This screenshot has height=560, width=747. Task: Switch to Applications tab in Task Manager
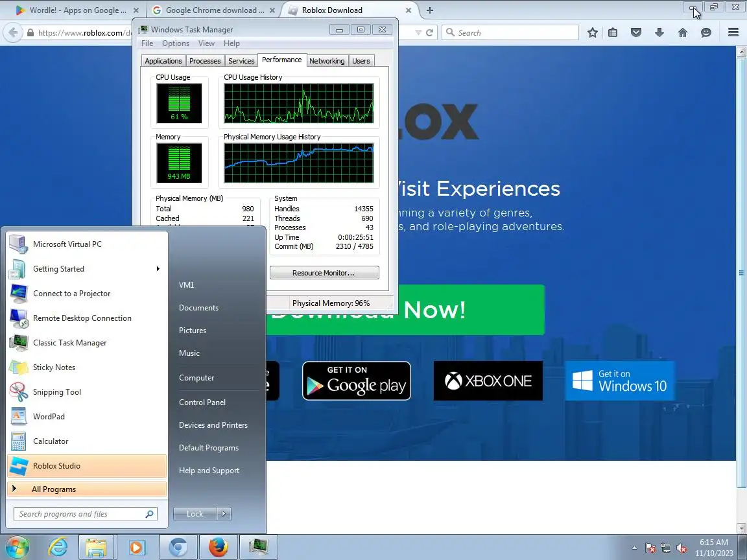click(163, 61)
